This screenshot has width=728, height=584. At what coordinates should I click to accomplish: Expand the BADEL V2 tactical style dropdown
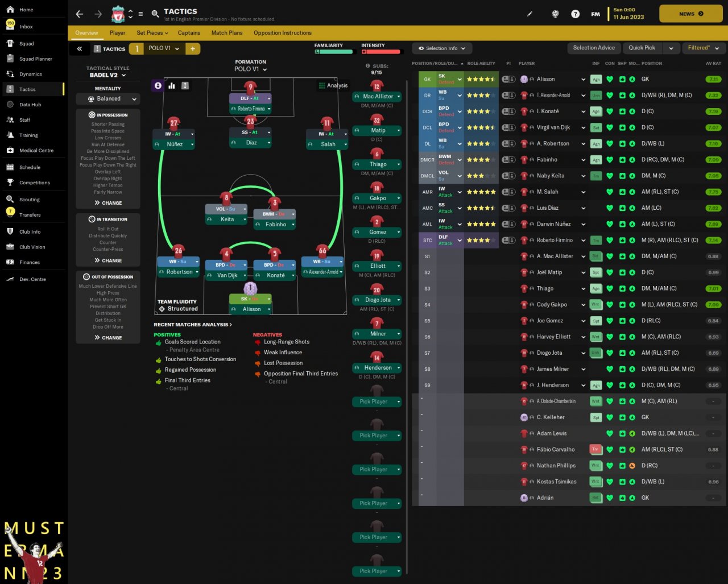tap(108, 75)
